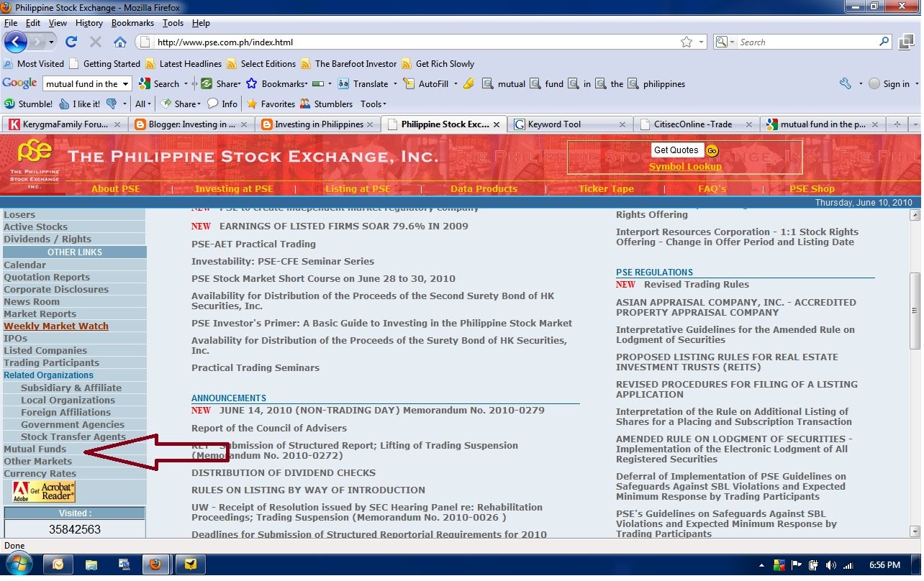The width and height of the screenshot is (924, 581).
Task: Open Windows Explorer folder in taskbar
Action: click(91, 564)
